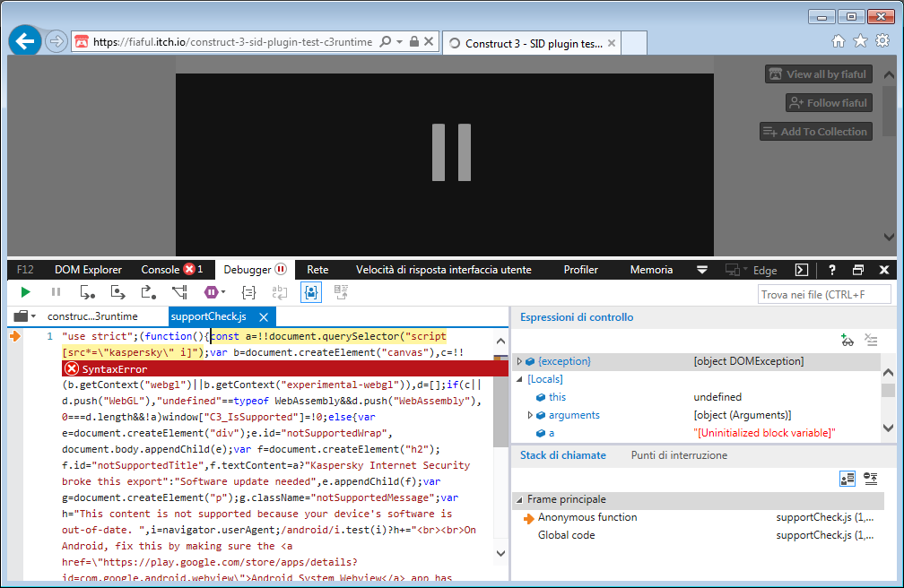The height and width of the screenshot is (588, 904).
Task: Open the new browser tab button
Action: 634,43
